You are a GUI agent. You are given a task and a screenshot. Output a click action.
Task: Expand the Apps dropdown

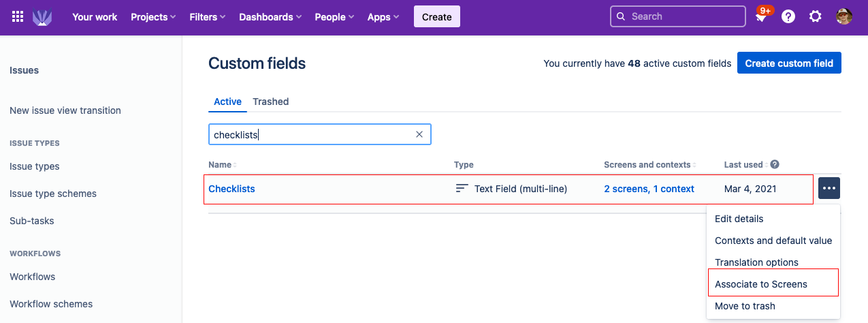pyautogui.click(x=383, y=17)
